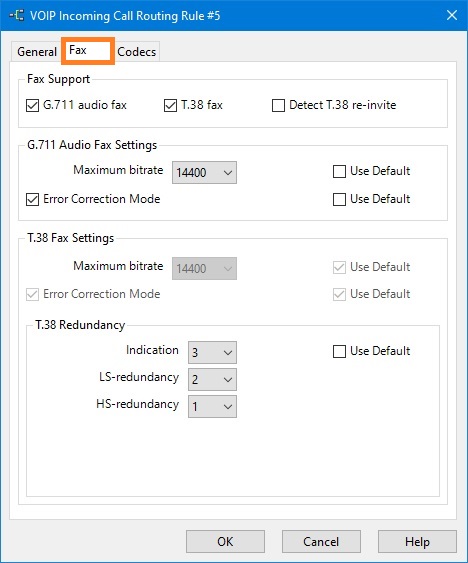Screen dimensions: 468x563
Task: Select the Fax tab
Action: (x=88, y=50)
